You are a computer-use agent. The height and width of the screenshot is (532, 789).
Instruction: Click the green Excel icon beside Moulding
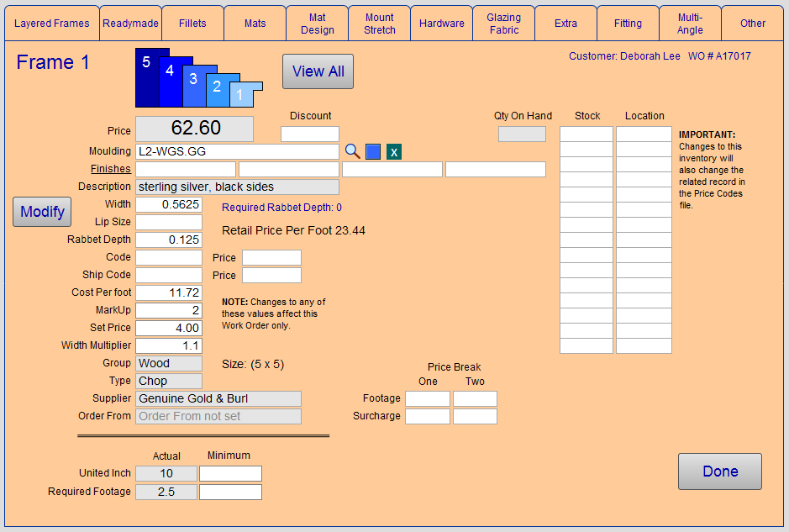click(394, 151)
